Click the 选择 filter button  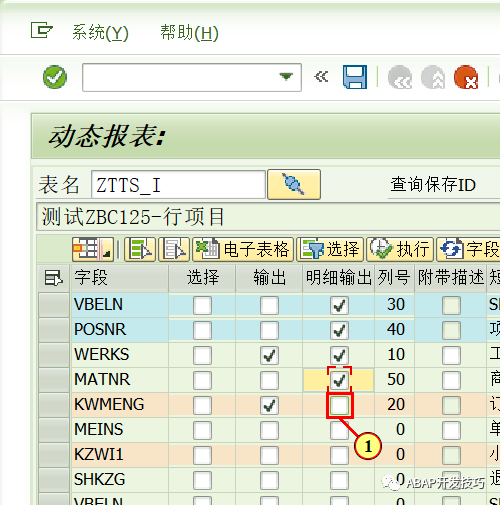330,249
